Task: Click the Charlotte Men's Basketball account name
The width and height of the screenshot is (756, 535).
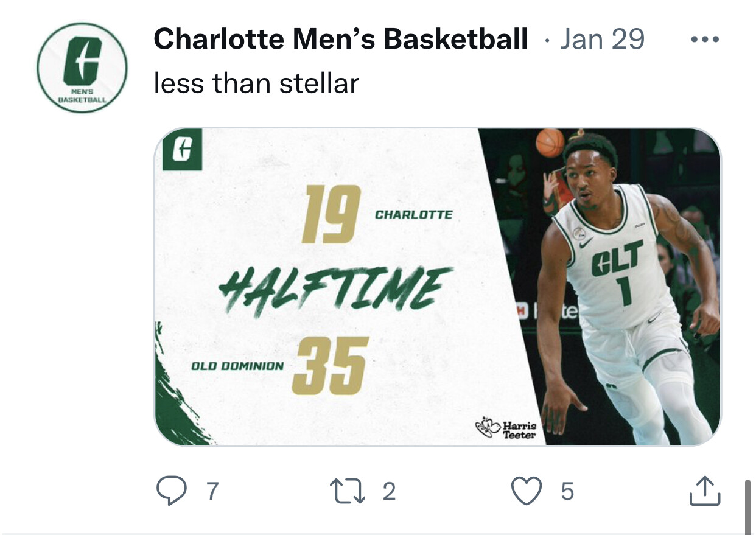Action: pos(340,40)
